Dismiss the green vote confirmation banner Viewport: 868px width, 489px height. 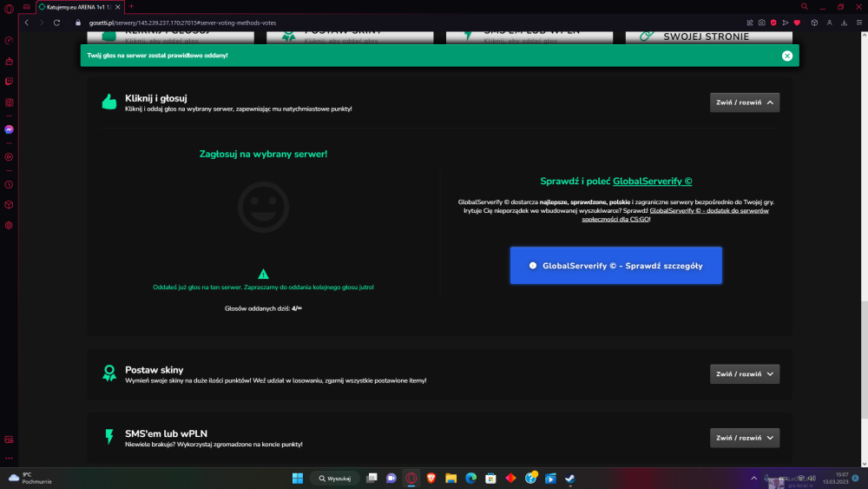(x=787, y=56)
